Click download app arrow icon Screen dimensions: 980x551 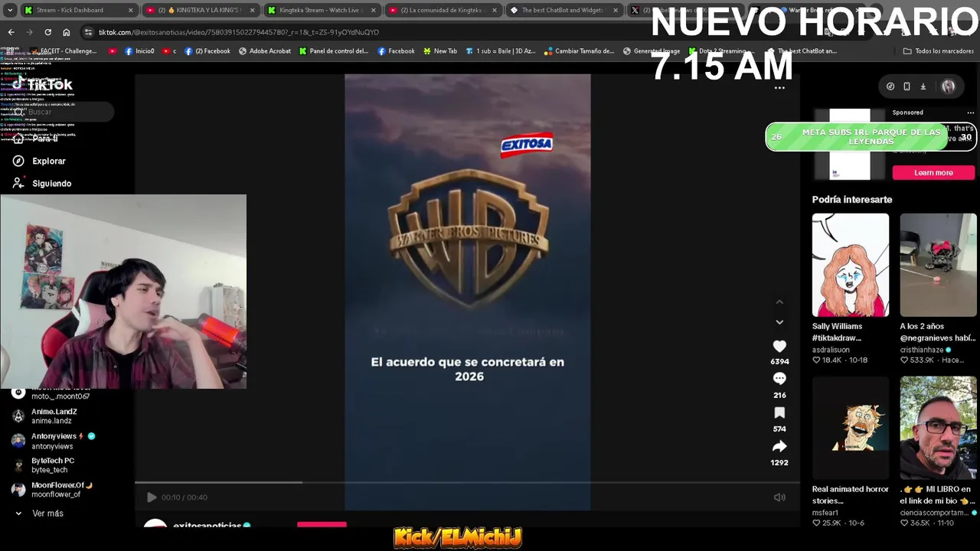[x=923, y=86]
